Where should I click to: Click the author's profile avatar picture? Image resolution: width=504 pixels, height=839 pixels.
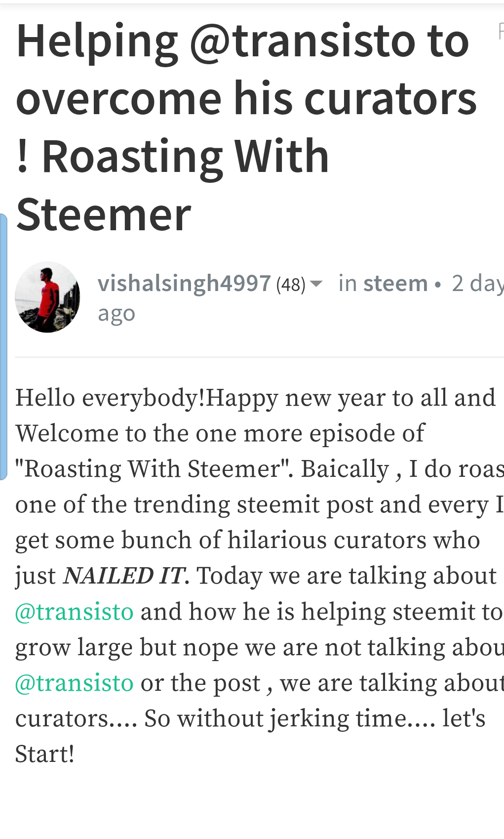[47, 297]
